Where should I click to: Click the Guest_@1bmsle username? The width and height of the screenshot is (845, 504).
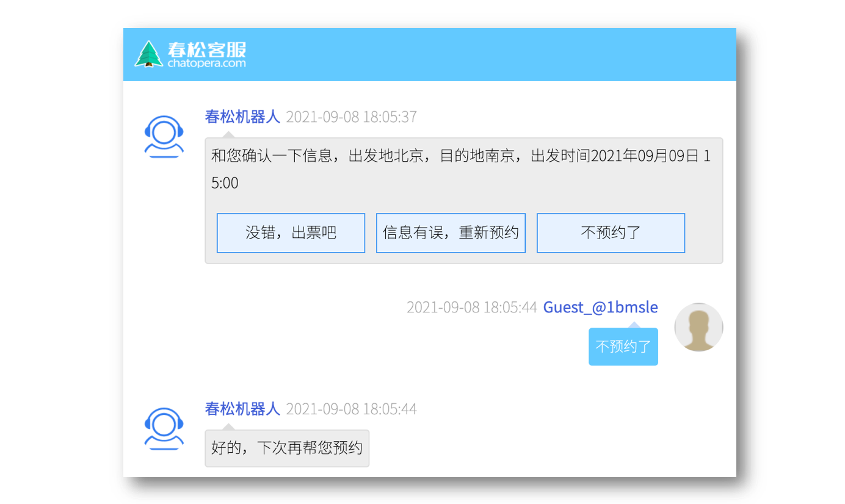pos(600,307)
